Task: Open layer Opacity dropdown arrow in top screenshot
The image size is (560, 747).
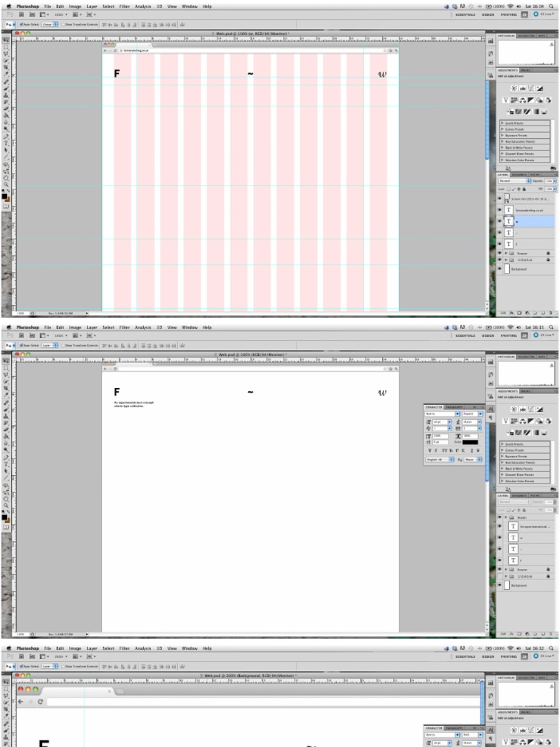Action: [x=555, y=181]
